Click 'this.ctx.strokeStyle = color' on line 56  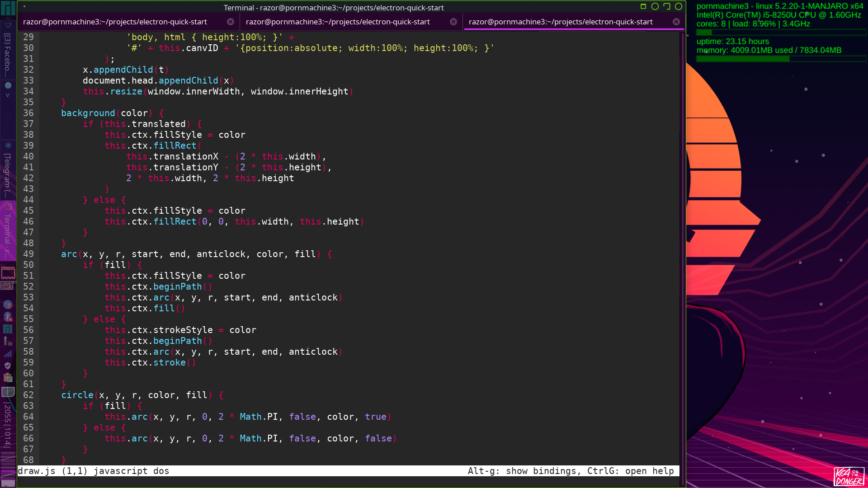coord(180,330)
